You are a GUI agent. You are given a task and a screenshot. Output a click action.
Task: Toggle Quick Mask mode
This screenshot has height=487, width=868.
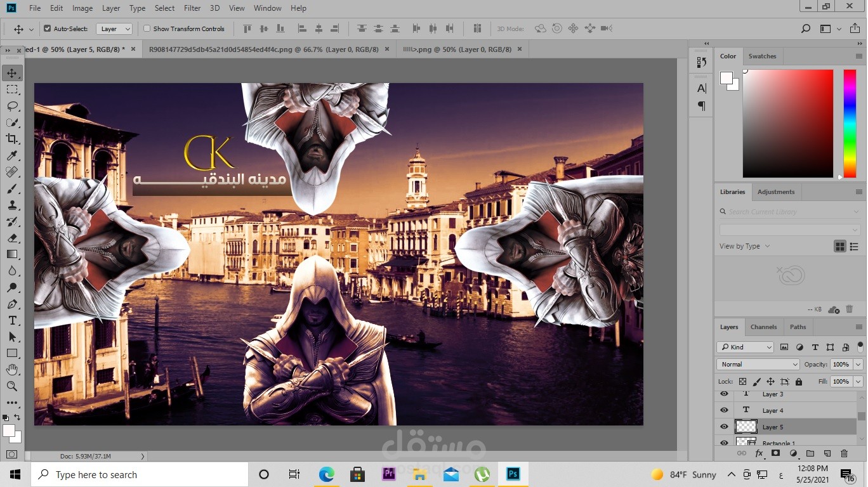coord(12,454)
